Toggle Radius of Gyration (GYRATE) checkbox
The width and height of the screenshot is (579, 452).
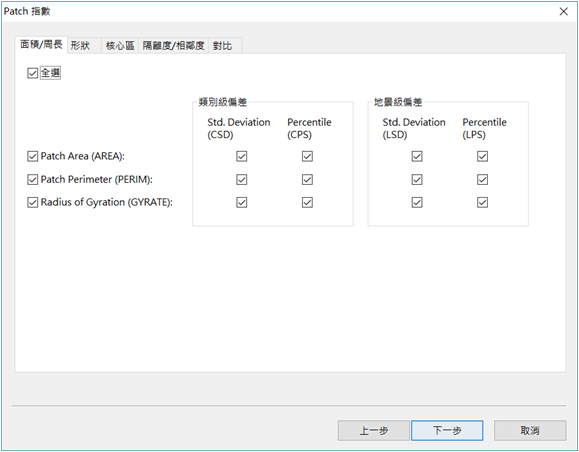click(x=32, y=202)
